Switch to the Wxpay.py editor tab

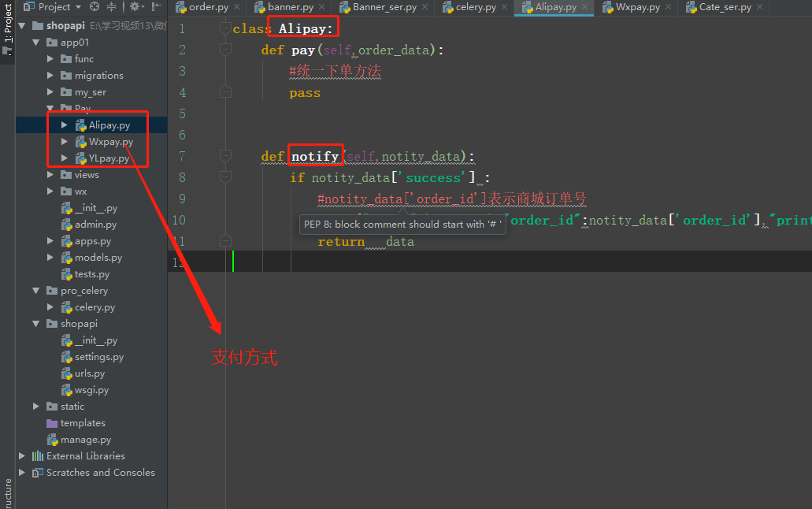635,7
